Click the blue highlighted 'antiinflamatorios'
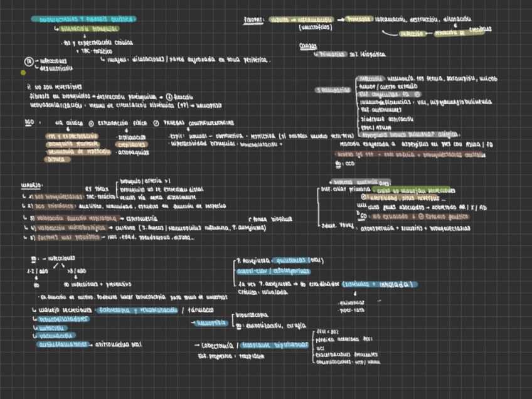The image size is (532, 399). pyautogui.click(x=63, y=344)
